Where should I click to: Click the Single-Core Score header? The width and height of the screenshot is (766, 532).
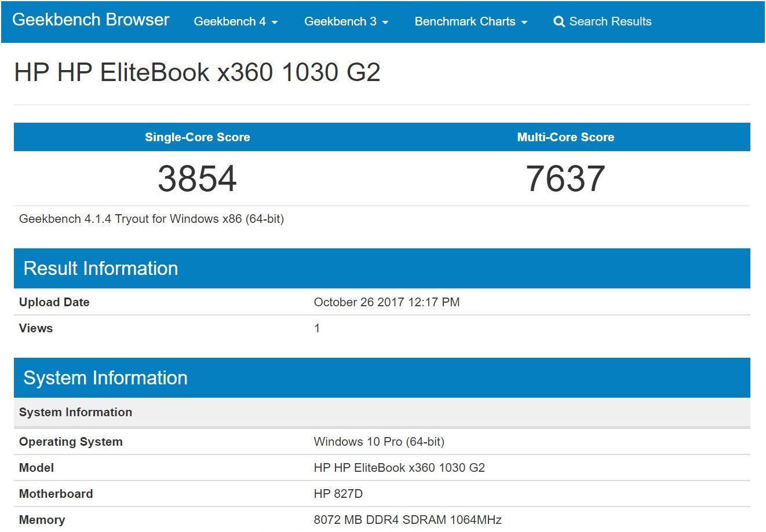(197, 137)
